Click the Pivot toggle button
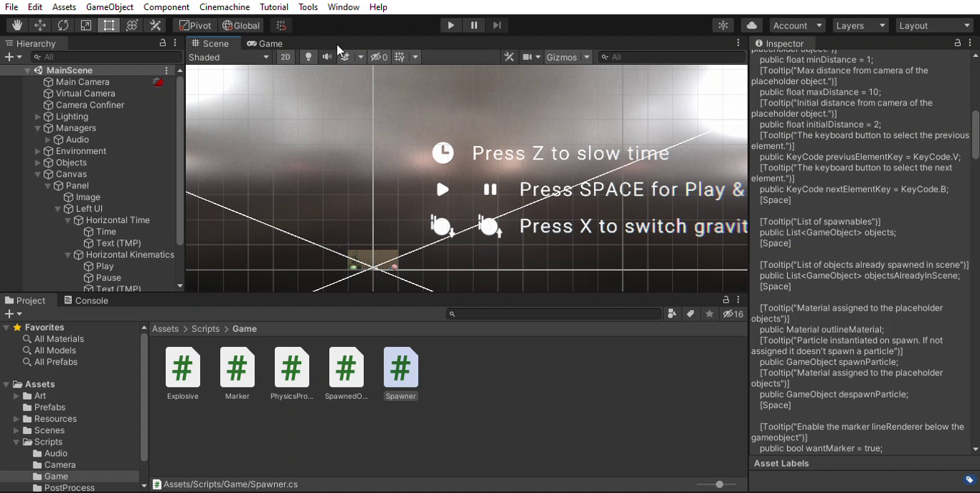 (x=195, y=26)
